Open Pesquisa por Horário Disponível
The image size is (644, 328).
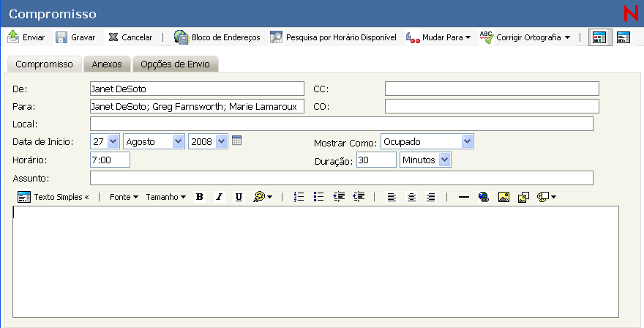click(x=333, y=37)
